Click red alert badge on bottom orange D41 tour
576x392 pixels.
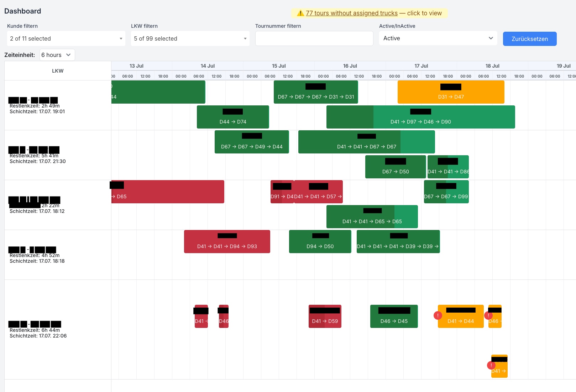coord(491,365)
